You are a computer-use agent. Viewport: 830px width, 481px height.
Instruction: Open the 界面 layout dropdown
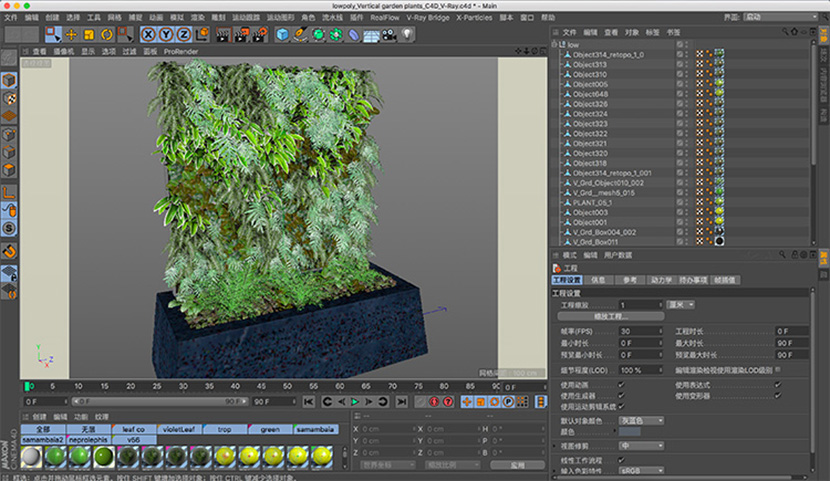780,17
